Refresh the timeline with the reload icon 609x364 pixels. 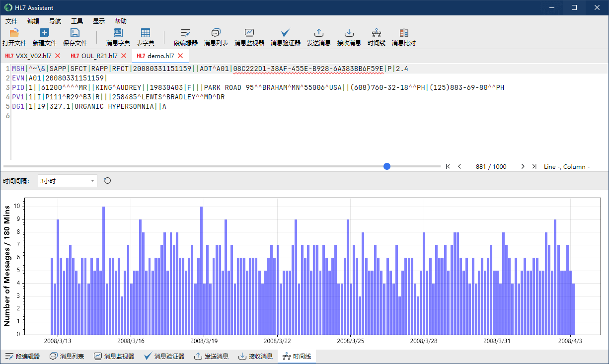[107, 181]
